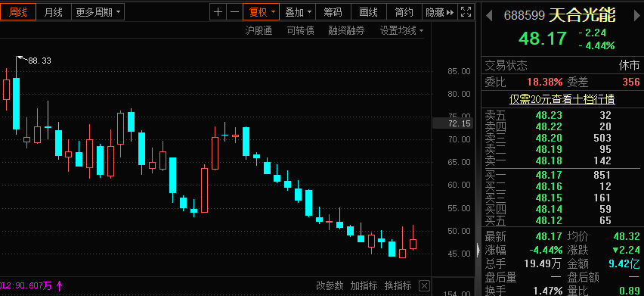Click 换指标 button
The width and height of the screenshot is (644, 296).
point(398,285)
